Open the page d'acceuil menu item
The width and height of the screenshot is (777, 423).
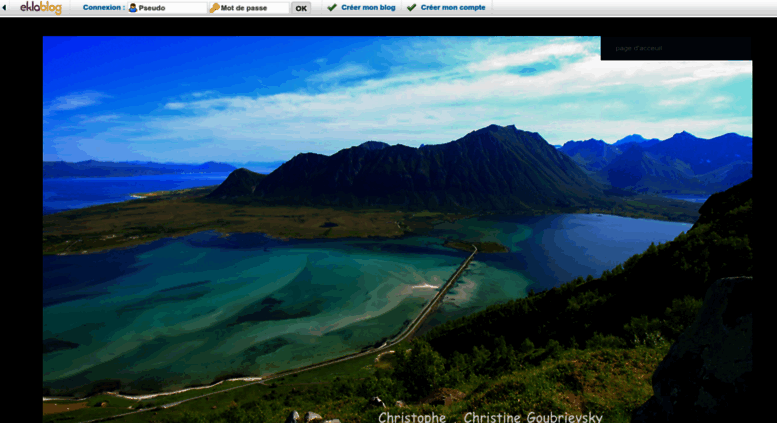point(639,49)
